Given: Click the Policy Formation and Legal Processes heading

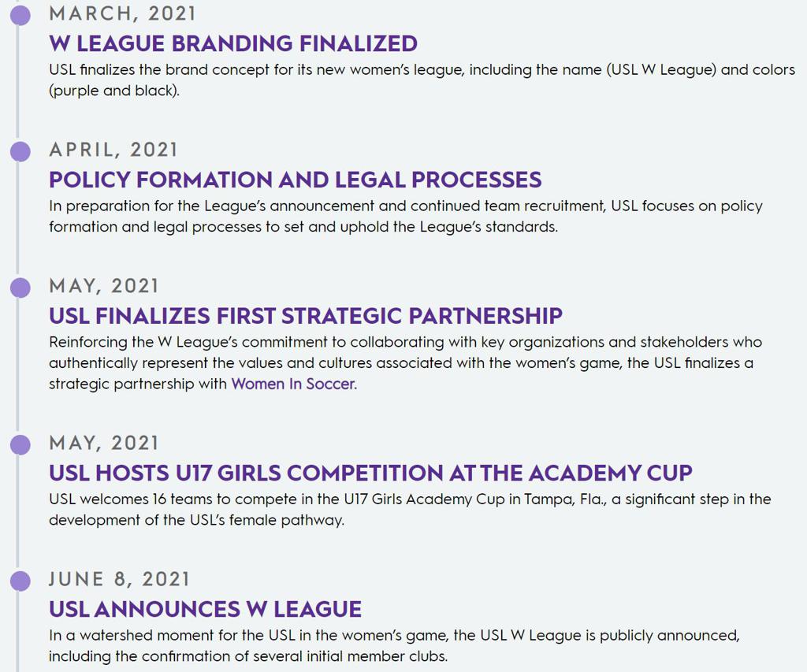Looking at the screenshot, I should pos(295,180).
